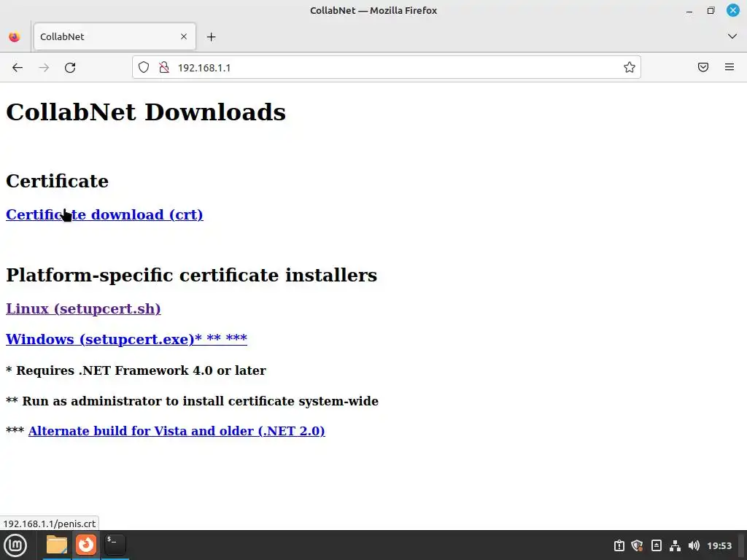Launch the file manager from taskbar
The image size is (747, 560).
(57, 545)
